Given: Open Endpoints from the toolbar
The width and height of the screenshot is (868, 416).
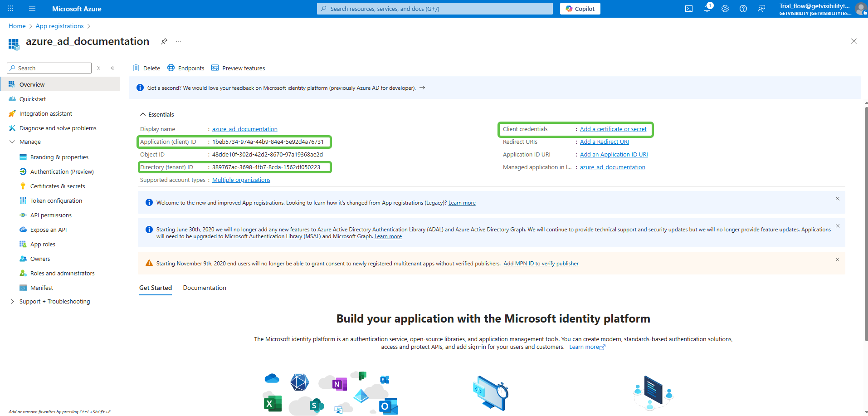Looking at the screenshot, I should [x=186, y=68].
